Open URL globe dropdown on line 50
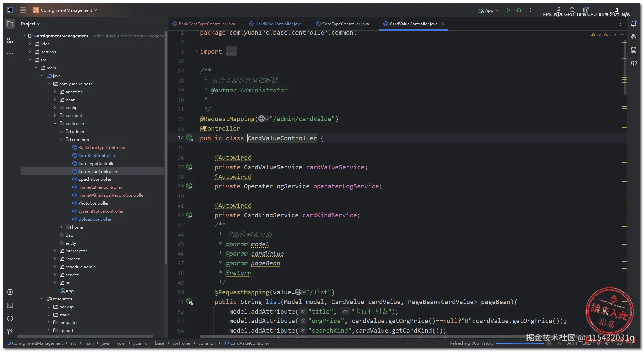The image size is (644, 352). [300, 292]
